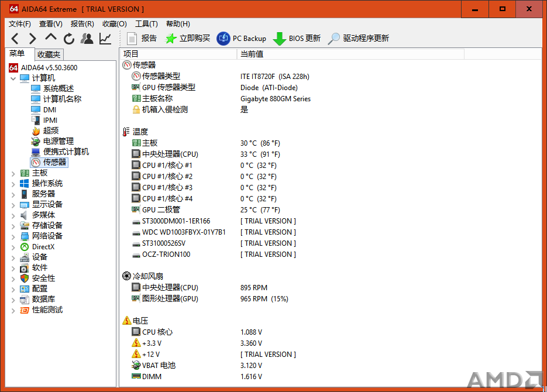Expand the 显示设备 tree node
The width and height of the screenshot is (547, 392).
[13, 205]
